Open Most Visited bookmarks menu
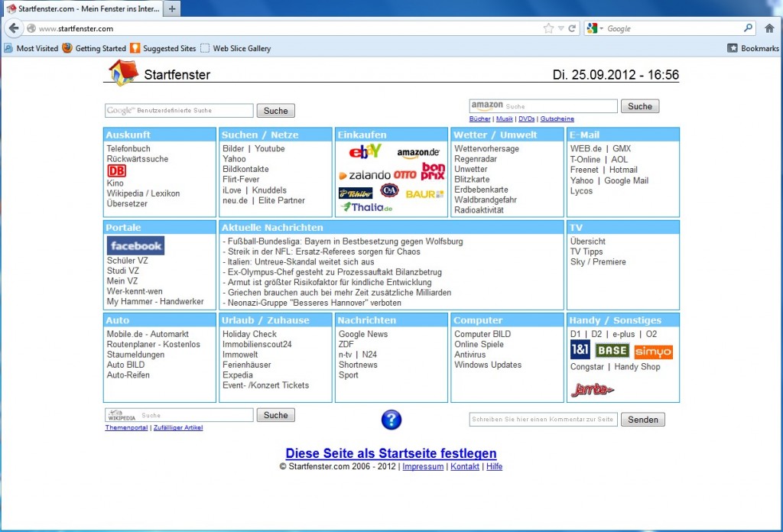 (x=31, y=48)
